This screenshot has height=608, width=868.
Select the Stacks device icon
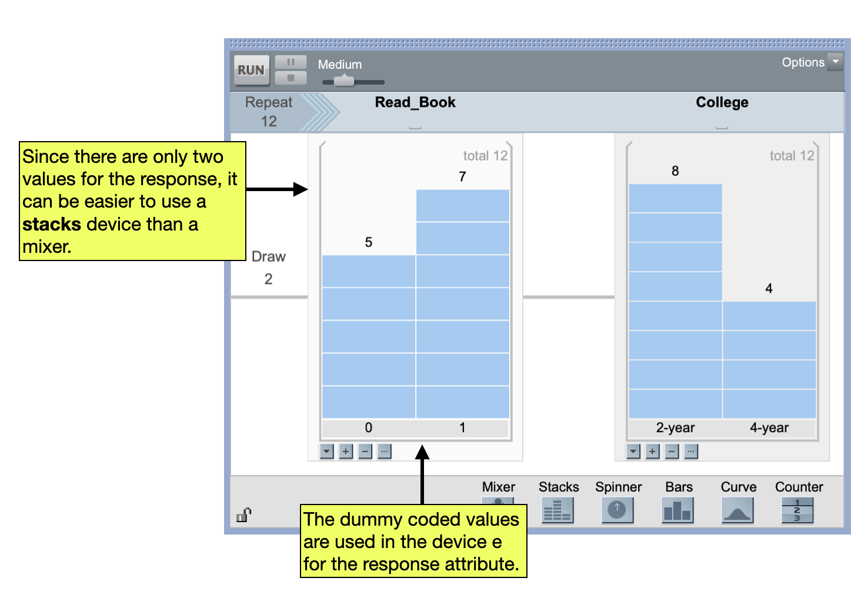pyautogui.click(x=557, y=510)
